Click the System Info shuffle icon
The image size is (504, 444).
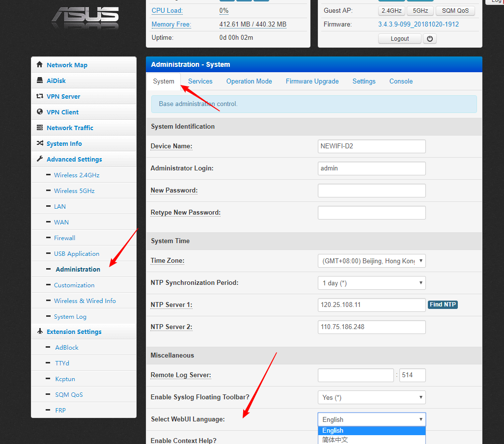click(40, 143)
